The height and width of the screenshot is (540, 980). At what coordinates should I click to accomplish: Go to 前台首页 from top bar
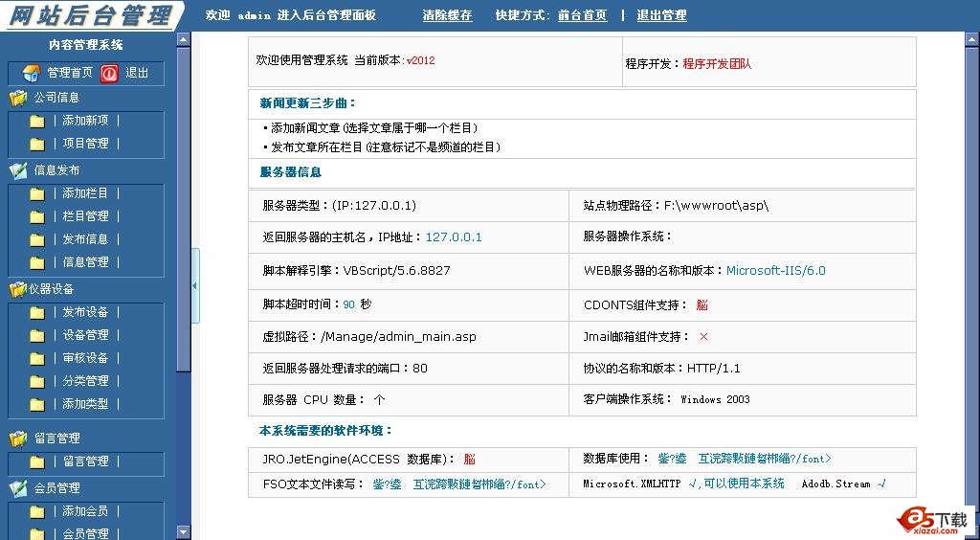pos(582,15)
